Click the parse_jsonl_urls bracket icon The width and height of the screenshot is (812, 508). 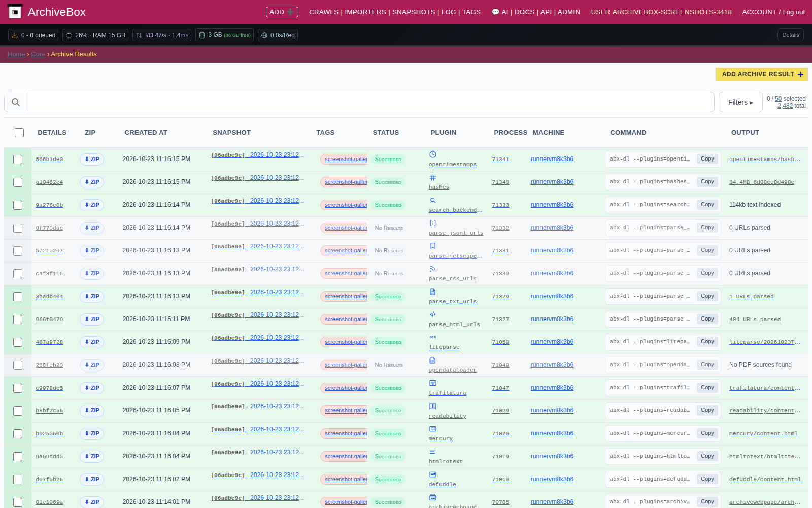pyautogui.click(x=433, y=223)
